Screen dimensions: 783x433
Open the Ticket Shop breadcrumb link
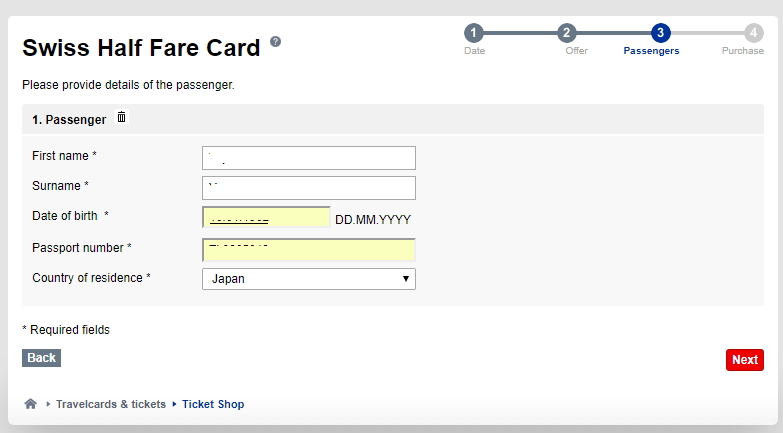click(x=213, y=404)
